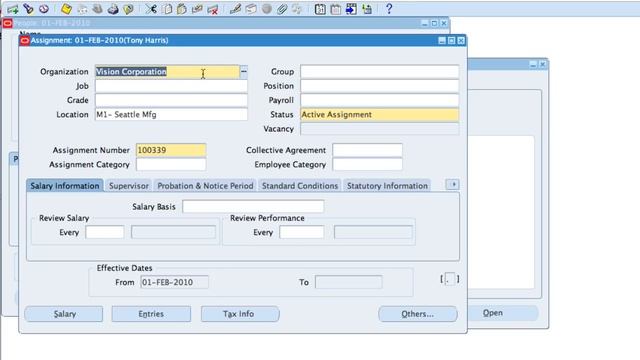Click the Copy toolbar icon
Viewport: 640px width, 360px height.
[x=167, y=9]
